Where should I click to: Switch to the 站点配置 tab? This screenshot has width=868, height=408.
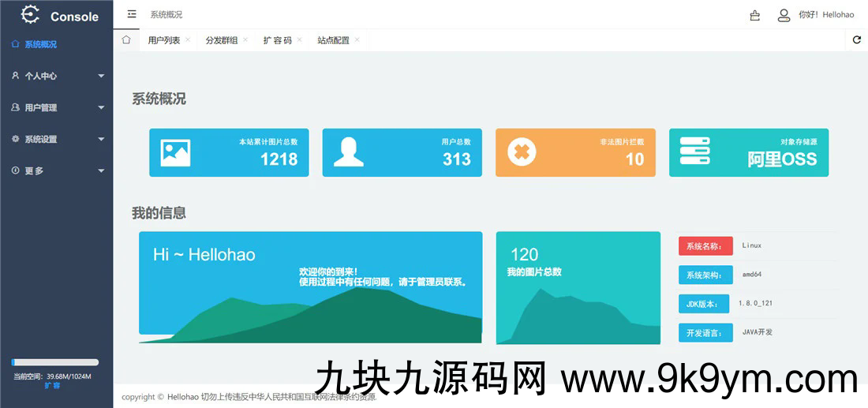pos(333,40)
